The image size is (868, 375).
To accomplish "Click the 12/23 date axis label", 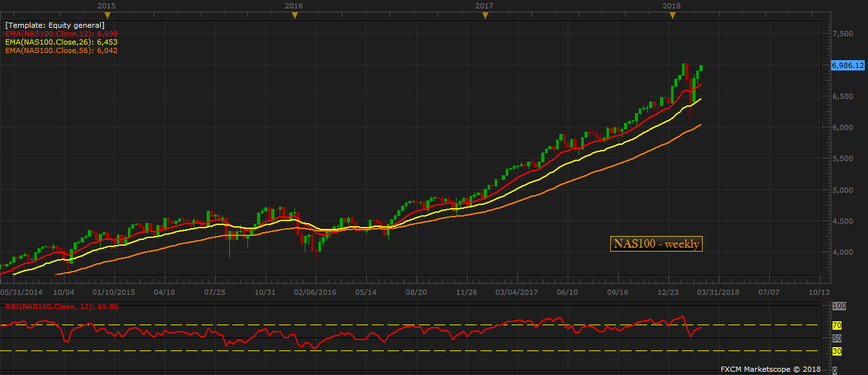I will coord(668,292).
